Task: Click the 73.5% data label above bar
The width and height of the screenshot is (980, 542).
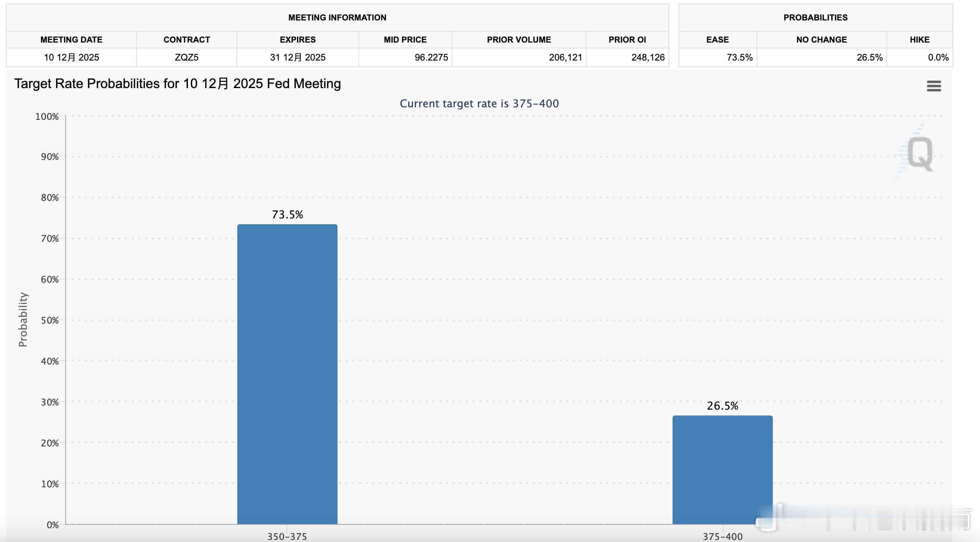Action: click(287, 215)
